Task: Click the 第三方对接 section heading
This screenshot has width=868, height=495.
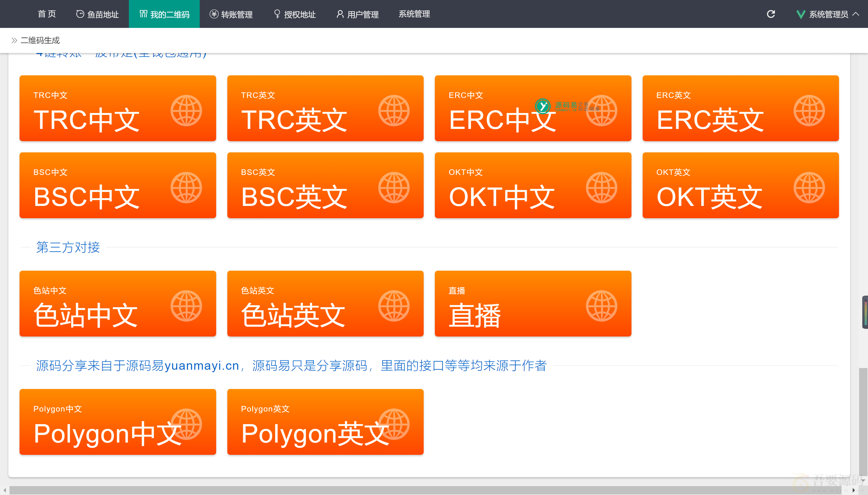Action: [x=68, y=248]
